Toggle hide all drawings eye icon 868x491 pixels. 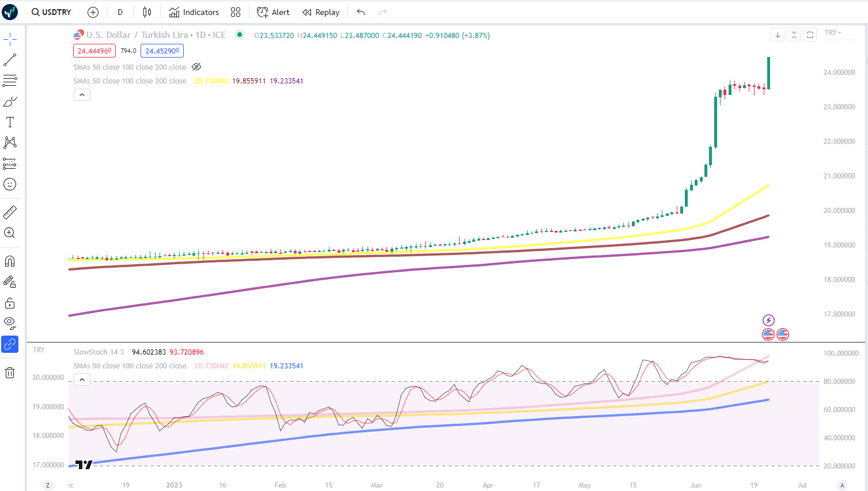coord(10,323)
